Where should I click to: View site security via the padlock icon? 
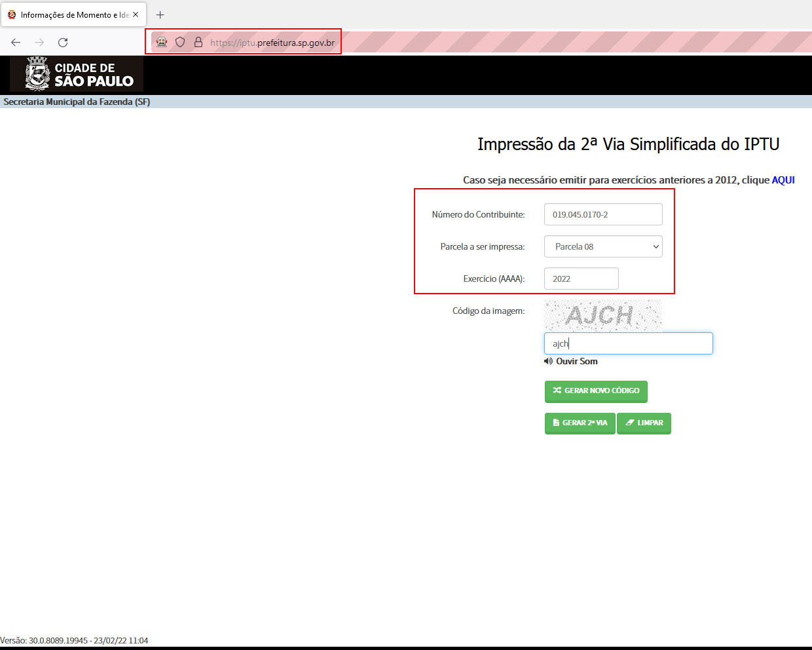tap(198, 42)
